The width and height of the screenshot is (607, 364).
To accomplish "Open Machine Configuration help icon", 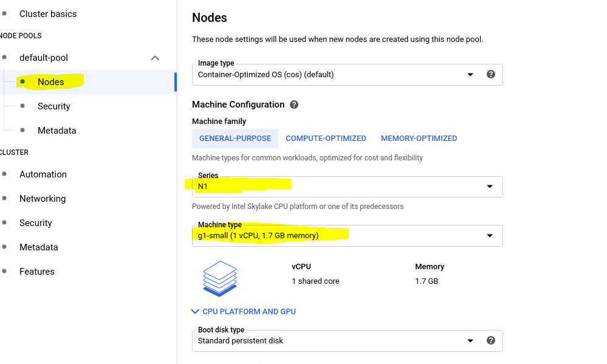I will (294, 105).
